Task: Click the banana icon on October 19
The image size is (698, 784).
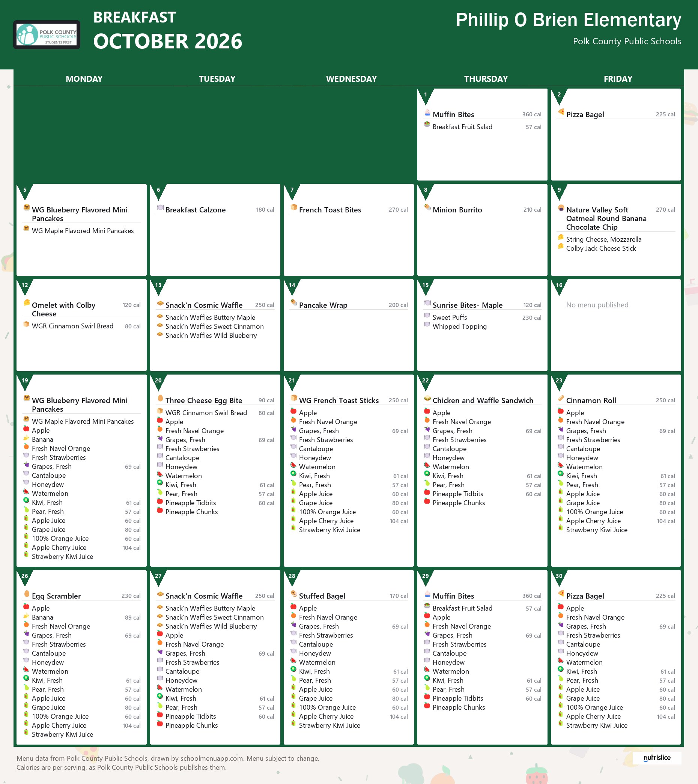Action: tap(27, 438)
